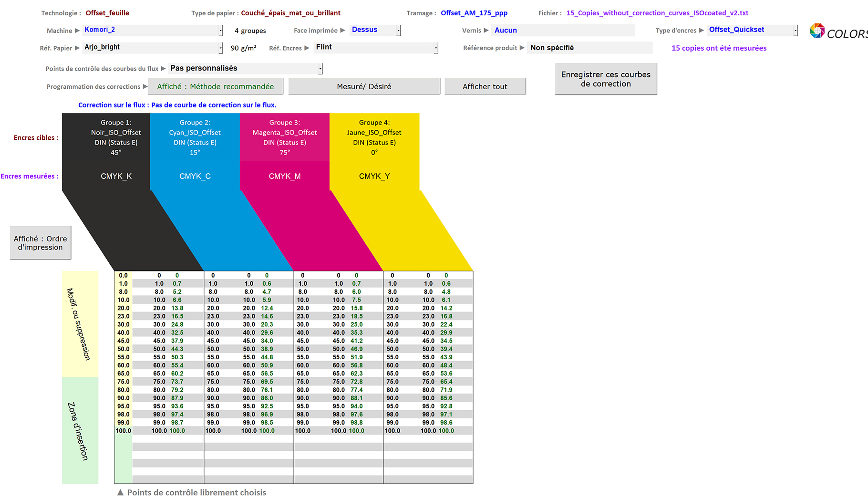Click the black group value 32.5
Viewport: 868px width, 498px height.
point(177,333)
